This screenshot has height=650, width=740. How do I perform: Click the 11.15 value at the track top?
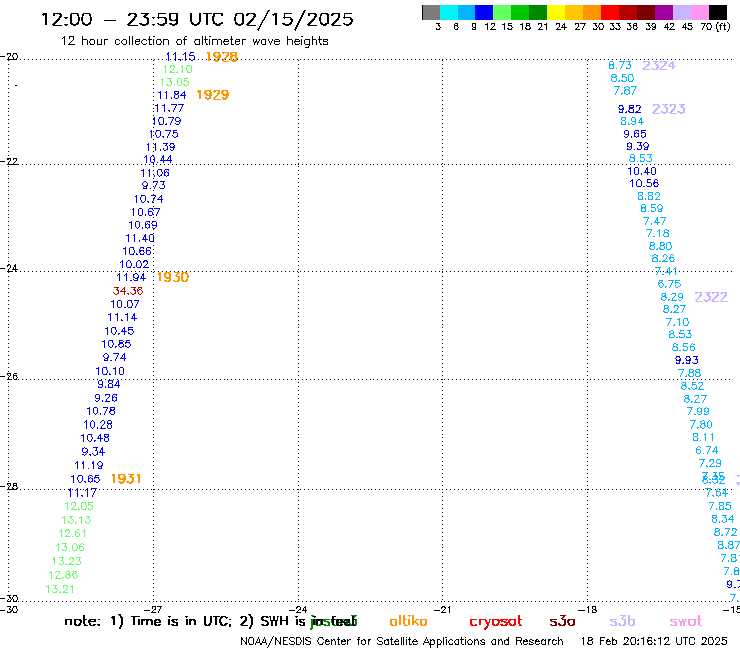(x=180, y=57)
